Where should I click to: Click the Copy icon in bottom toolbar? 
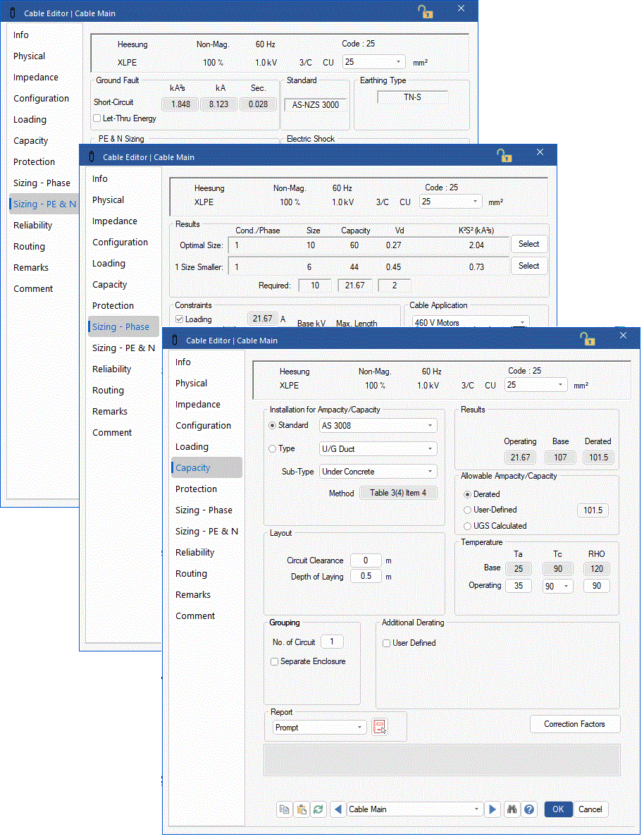point(285,809)
